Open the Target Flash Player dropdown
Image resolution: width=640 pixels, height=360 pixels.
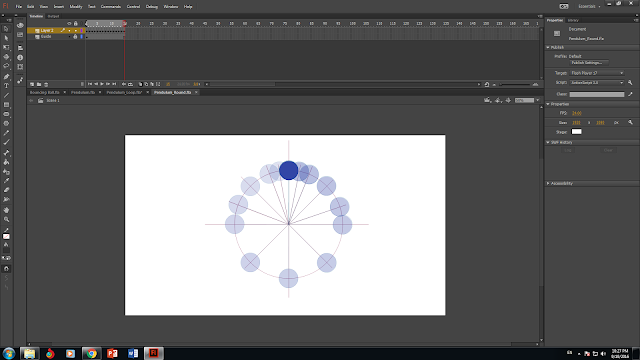tap(597, 73)
